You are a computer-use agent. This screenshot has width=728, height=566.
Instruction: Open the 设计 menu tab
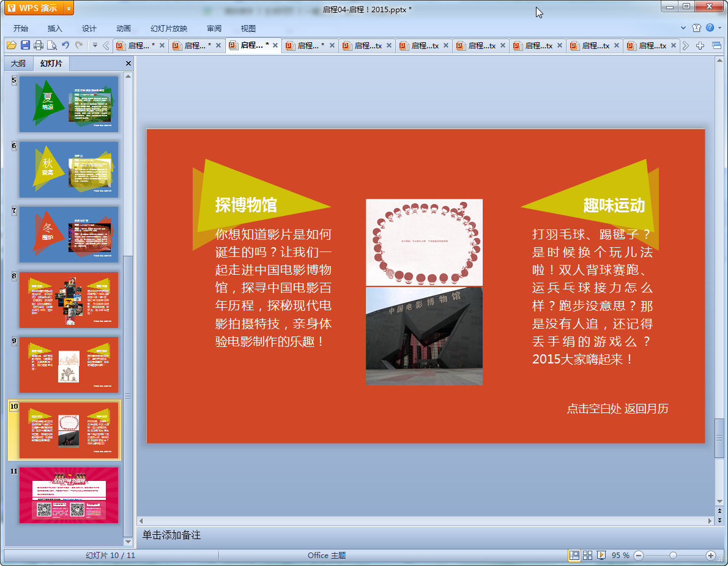(89, 28)
